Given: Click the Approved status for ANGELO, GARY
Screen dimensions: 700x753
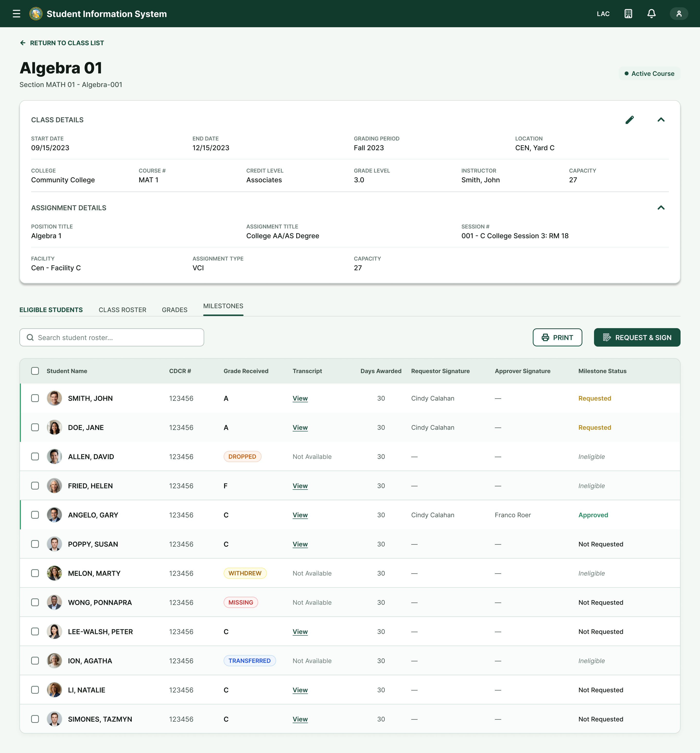Looking at the screenshot, I should click(x=593, y=515).
